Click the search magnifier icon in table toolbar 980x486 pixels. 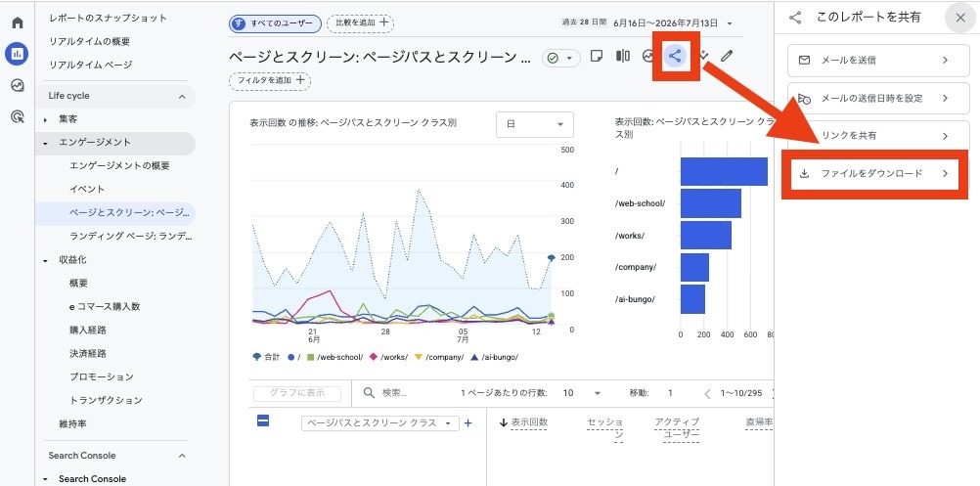point(370,393)
